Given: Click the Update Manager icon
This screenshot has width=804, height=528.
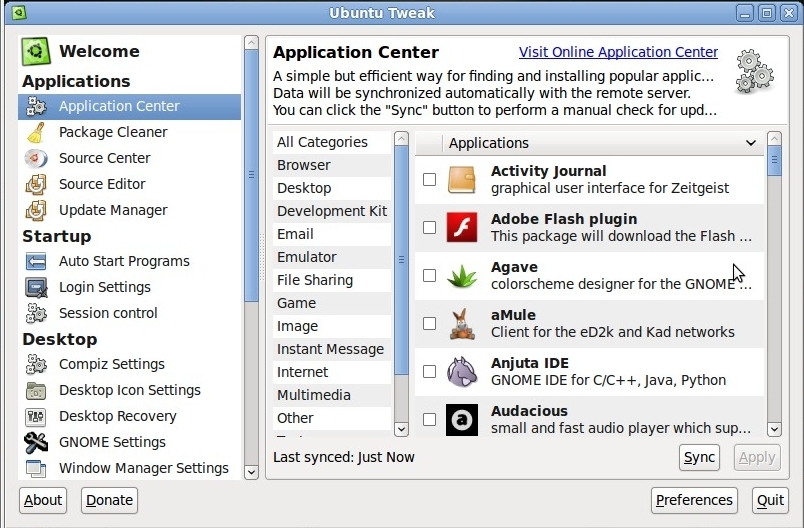Looking at the screenshot, I should 36,210.
